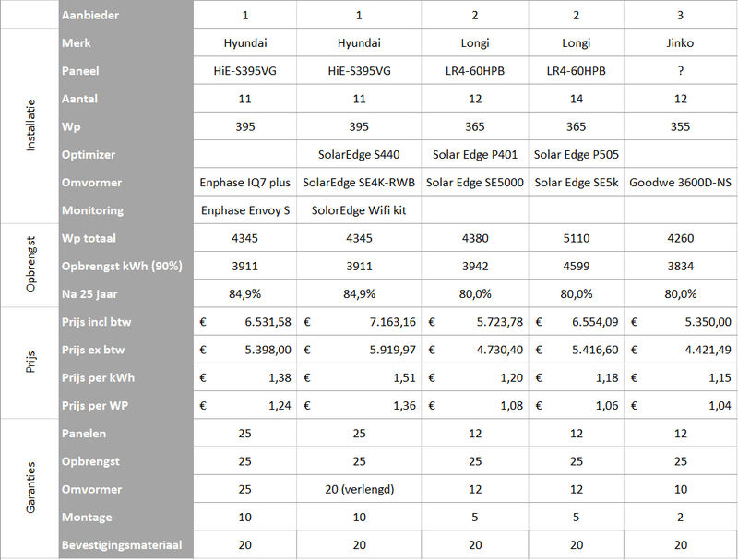
Task: Select the price cell '7.163,16'
Action: [359, 322]
